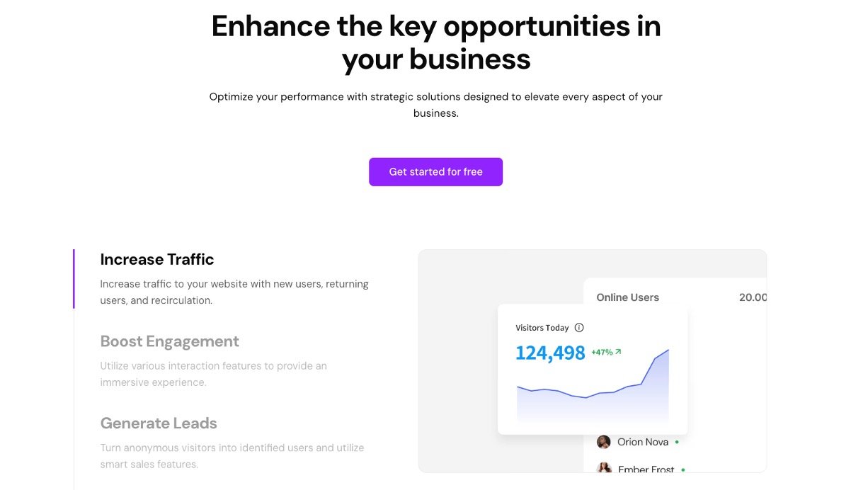Click Orion Nova's avatar picture
Image resolution: width=868 pixels, height=490 pixels.
point(604,442)
